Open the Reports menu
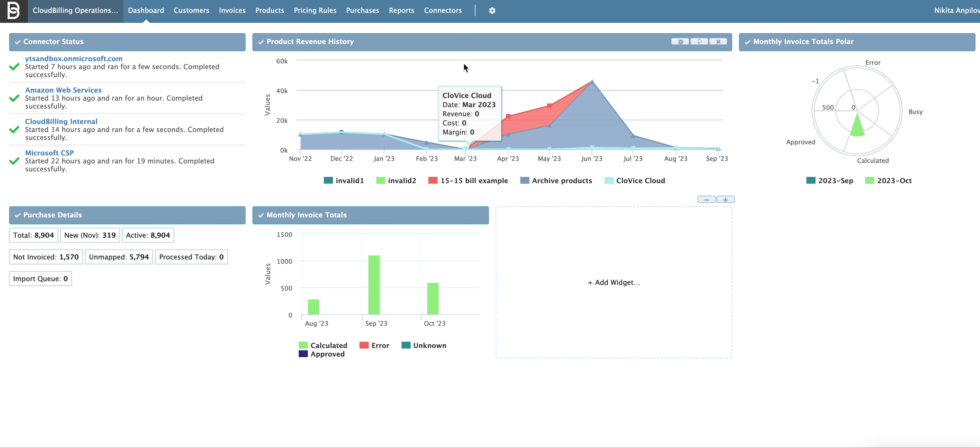The image size is (980, 448). coord(401,10)
